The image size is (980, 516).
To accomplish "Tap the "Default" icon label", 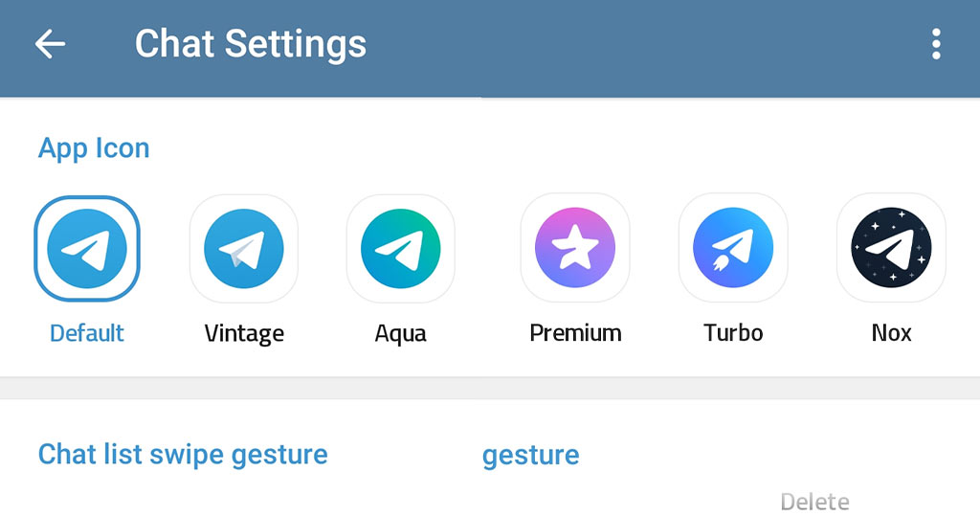I will (87, 333).
